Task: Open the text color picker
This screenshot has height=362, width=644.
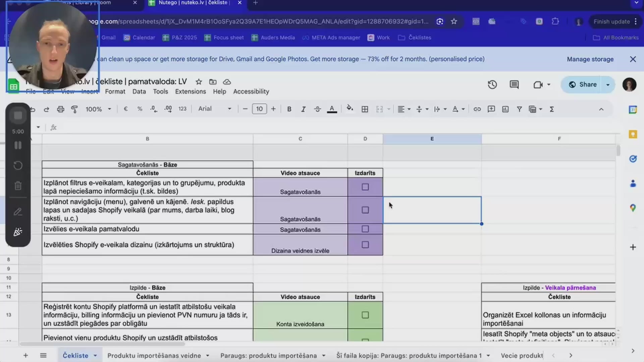Action: (x=332, y=109)
